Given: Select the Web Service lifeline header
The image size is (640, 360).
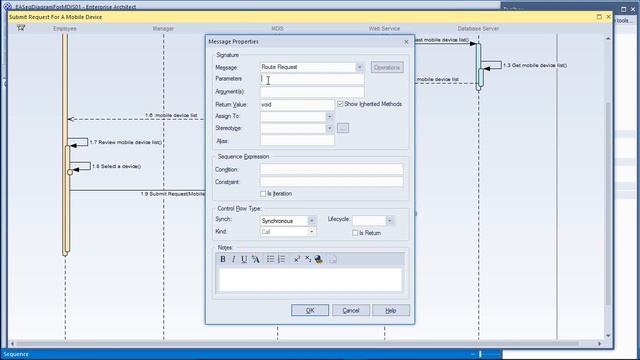Looking at the screenshot, I should click(x=384, y=29).
